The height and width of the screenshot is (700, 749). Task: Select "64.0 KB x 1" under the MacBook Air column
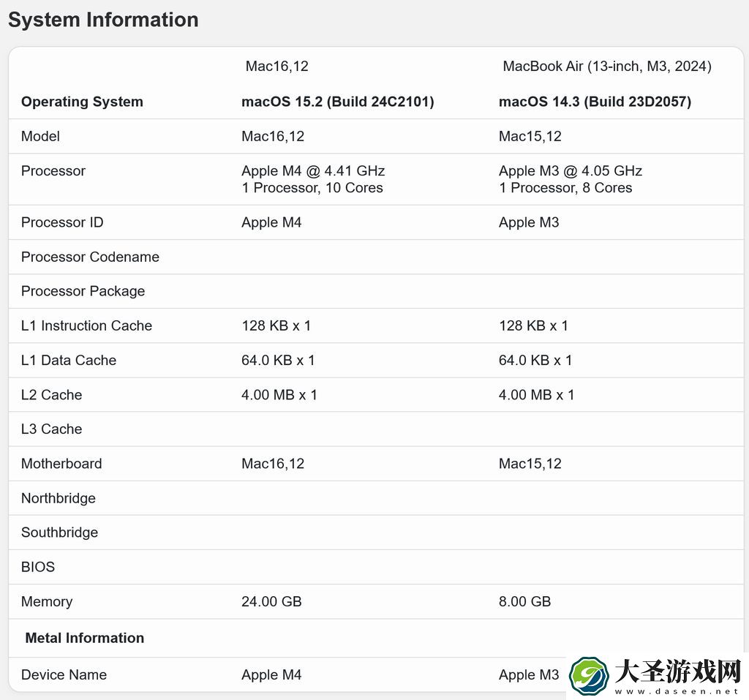click(535, 360)
